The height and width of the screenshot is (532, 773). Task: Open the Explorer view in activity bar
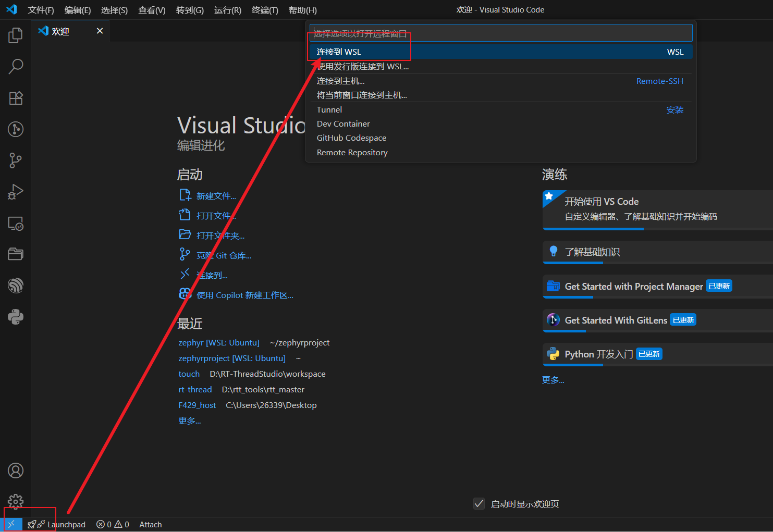point(16,35)
